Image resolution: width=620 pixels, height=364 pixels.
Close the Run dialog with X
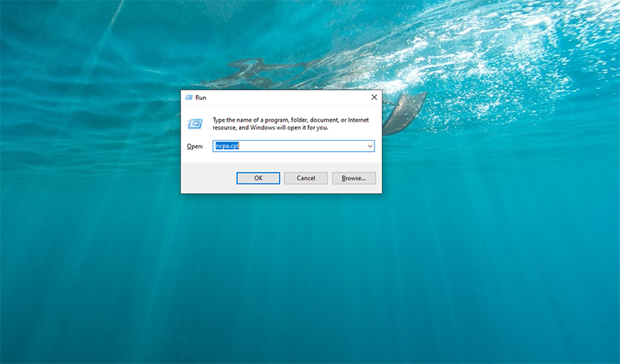374,98
